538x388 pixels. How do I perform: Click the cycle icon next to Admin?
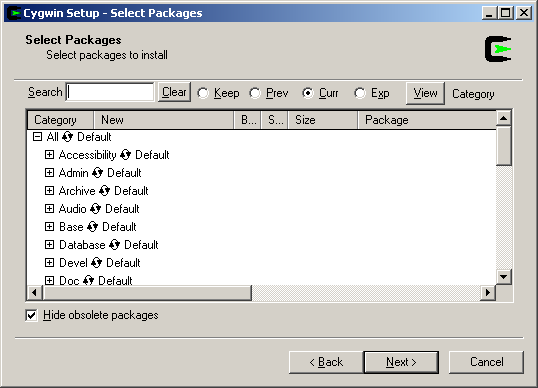97,173
